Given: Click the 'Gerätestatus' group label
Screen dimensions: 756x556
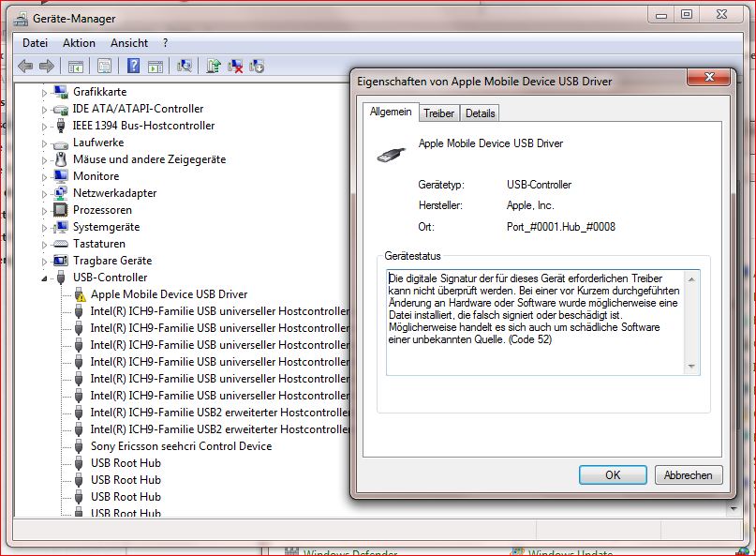Looking at the screenshot, I should pyautogui.click(x=413, y=256).
